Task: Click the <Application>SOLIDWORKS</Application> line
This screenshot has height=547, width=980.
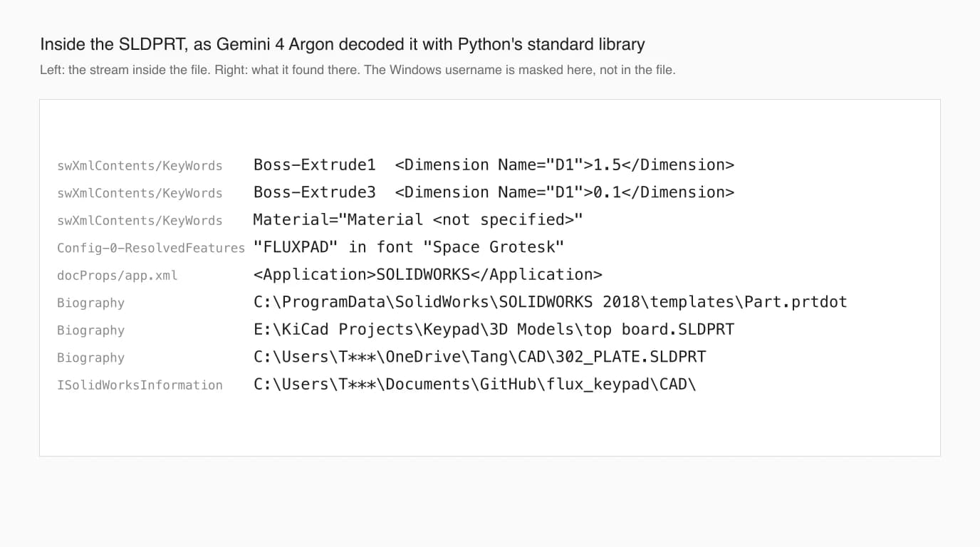Action: [x=428, y=275]
